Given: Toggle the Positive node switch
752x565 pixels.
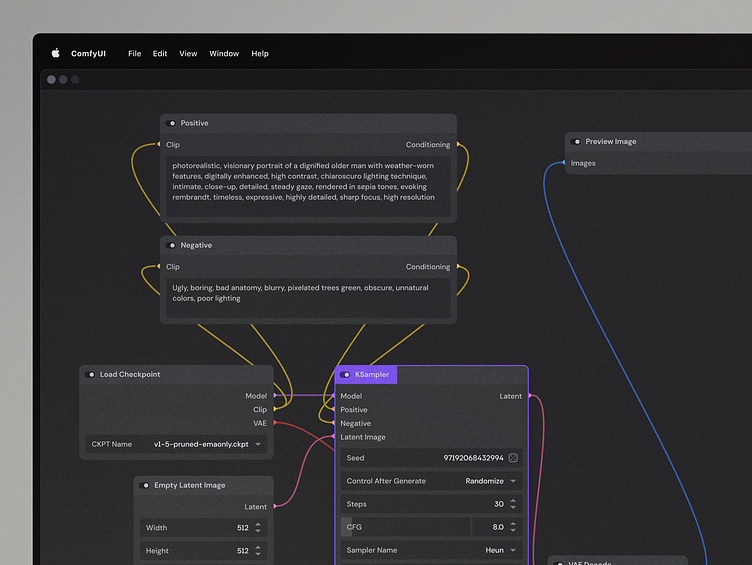Looking at the screenshot, I should coord(172,123).
